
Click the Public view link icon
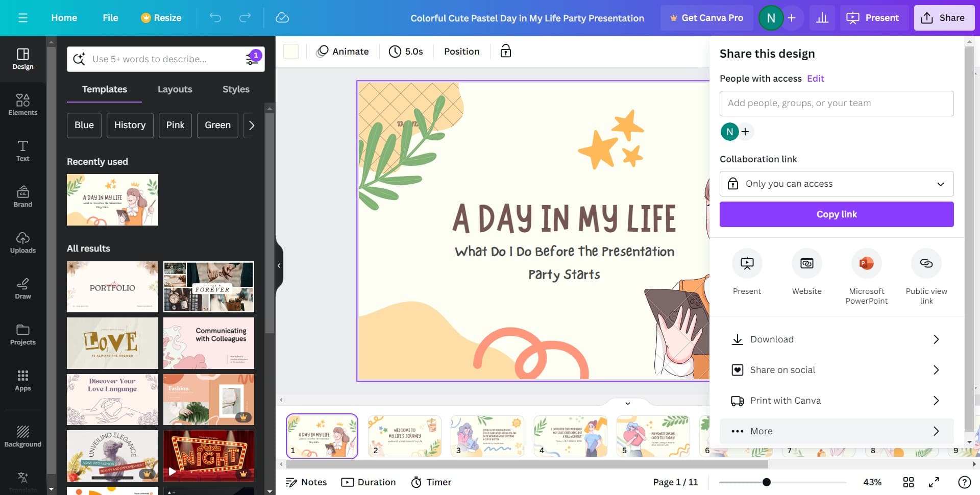[926, 263]
